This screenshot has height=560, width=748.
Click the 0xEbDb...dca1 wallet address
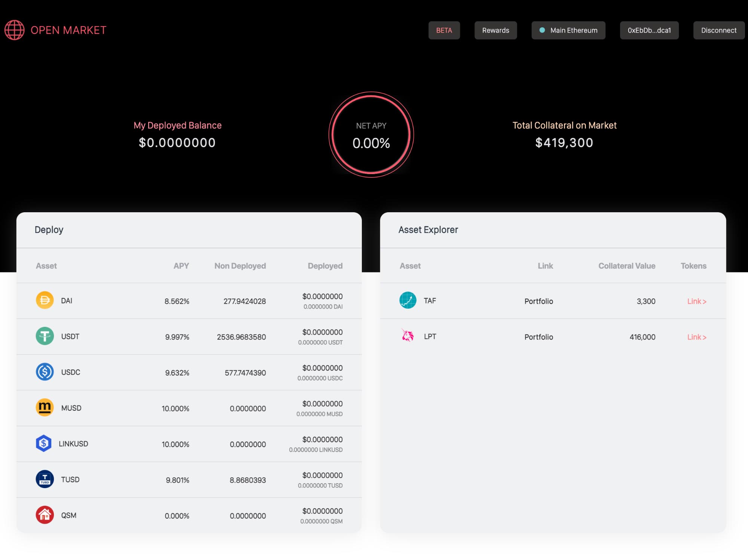[x=649, y=30]
